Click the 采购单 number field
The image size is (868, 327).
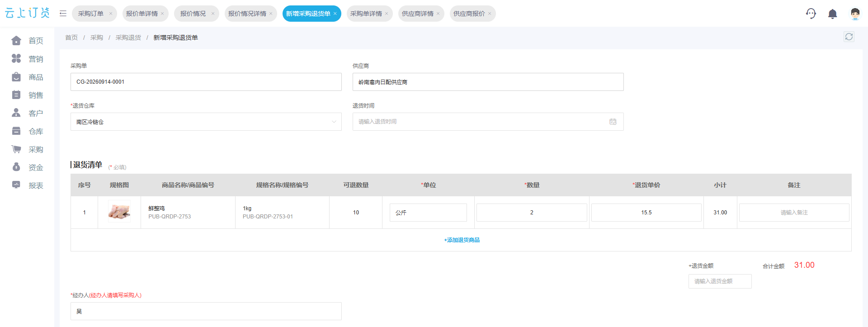click(x=206, y=82)
